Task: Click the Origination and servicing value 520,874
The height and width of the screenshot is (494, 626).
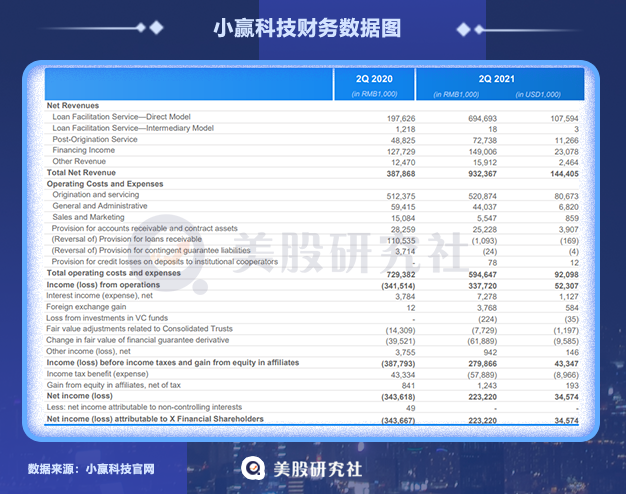Action: (x=482, y=196)
